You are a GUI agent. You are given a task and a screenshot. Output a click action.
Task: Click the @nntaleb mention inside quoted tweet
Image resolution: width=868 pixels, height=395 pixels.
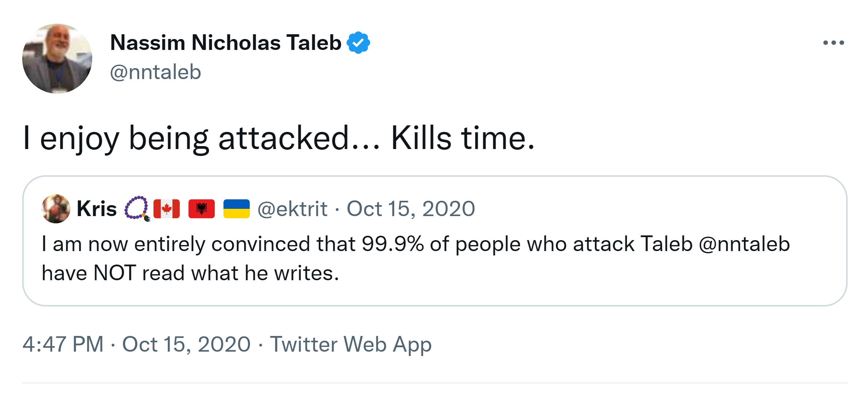[x=744, y=244]
